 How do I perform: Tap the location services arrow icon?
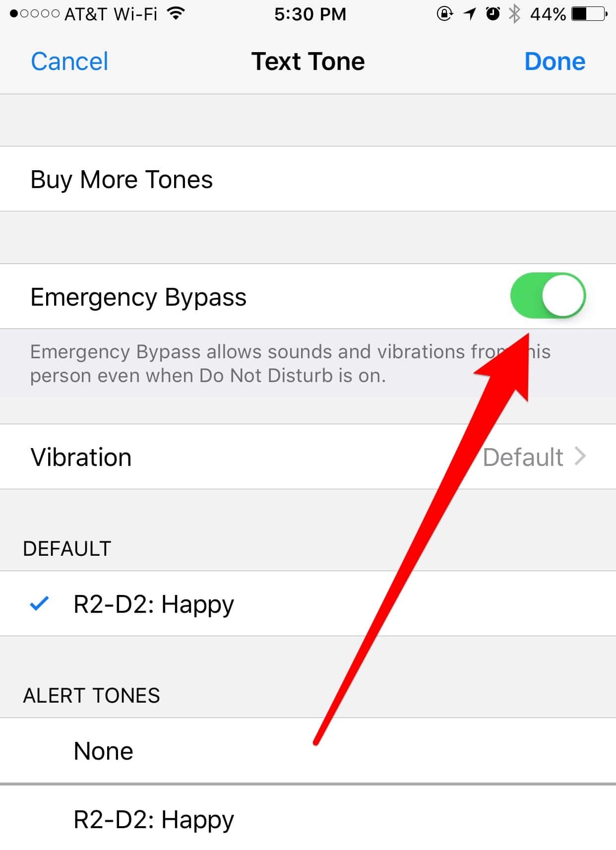coord(469,14)
